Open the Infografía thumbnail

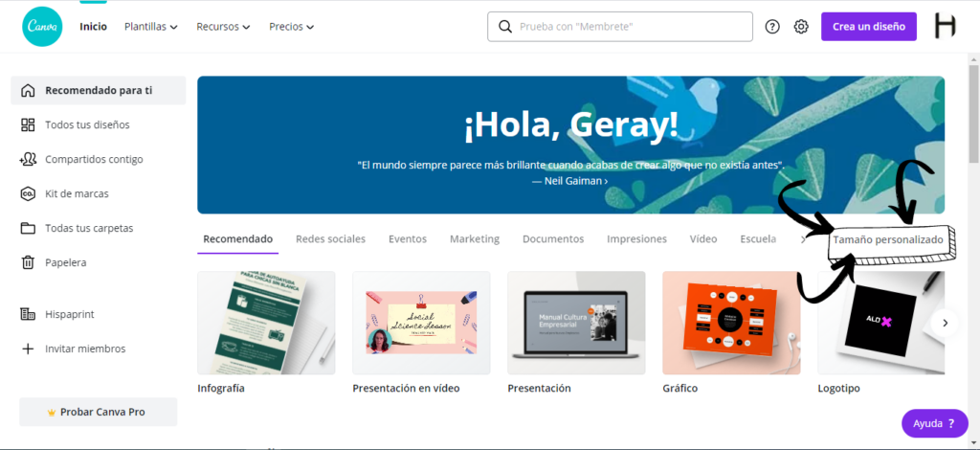[266, 323]
